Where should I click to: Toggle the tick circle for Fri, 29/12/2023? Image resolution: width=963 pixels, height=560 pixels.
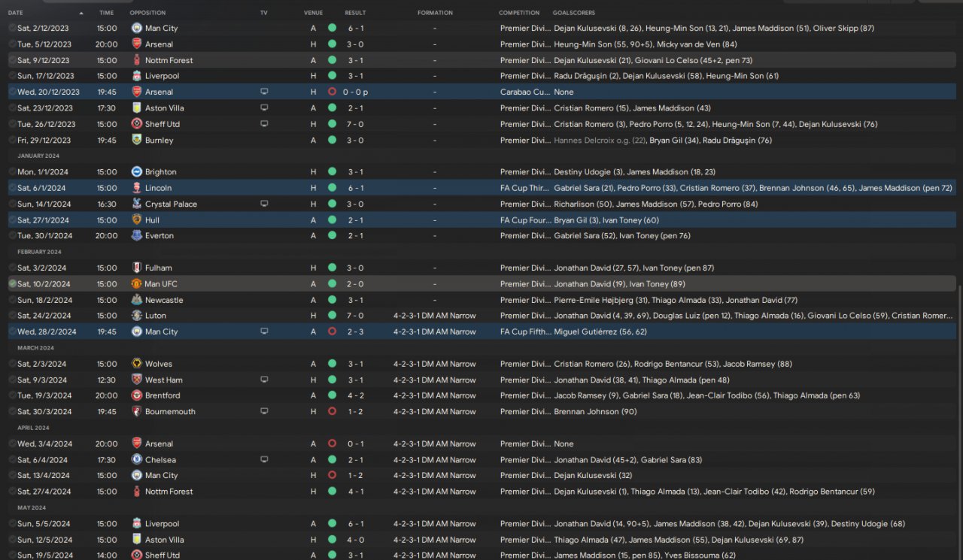12,140
